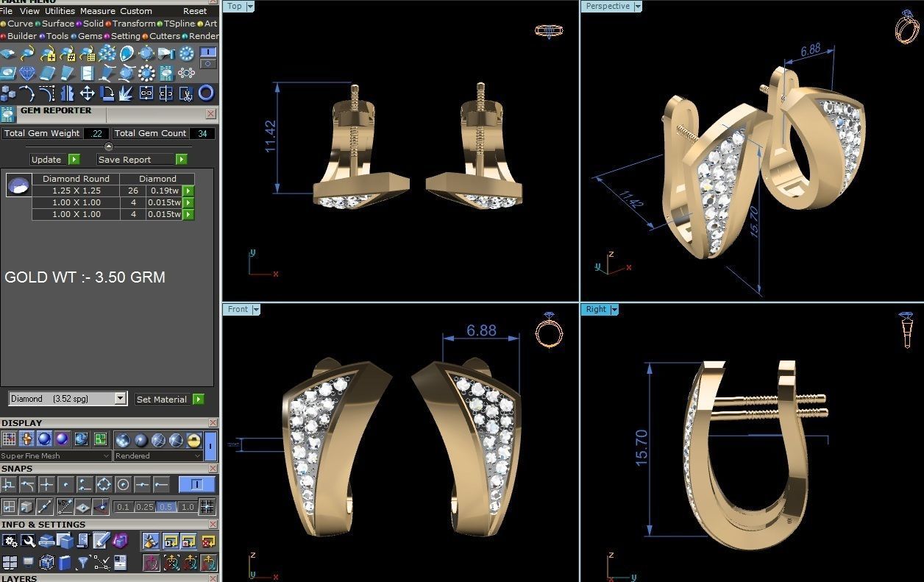
Task: Set grid snap increment to 0.1
Action: (x=123, y=506)
